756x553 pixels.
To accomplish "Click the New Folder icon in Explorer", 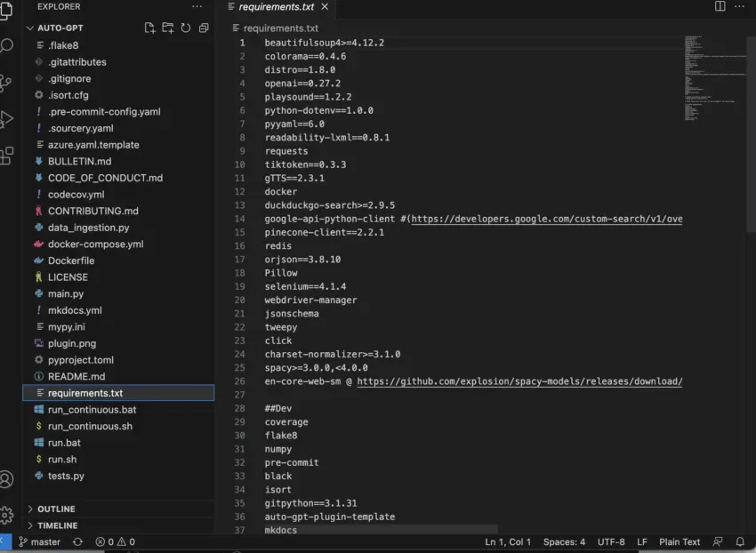I will pos(168,28).
